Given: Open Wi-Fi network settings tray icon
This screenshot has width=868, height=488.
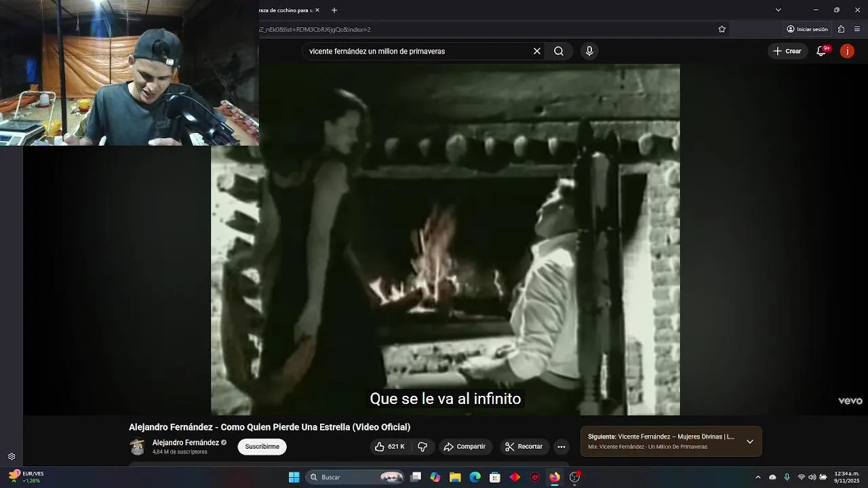Looking at the screenshot, I should pyautogui.click(x=802, y=477).
